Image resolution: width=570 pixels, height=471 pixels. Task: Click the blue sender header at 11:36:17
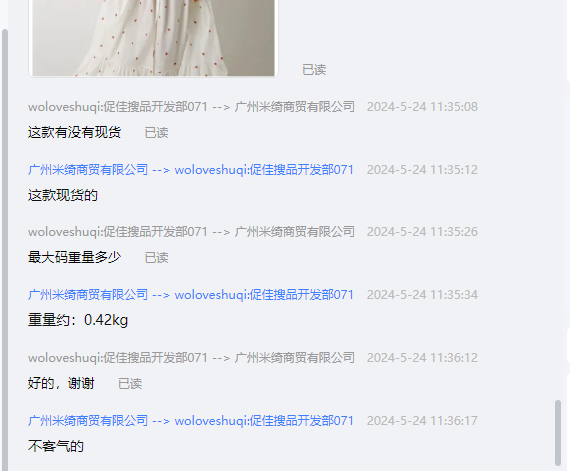coord(191,421)
